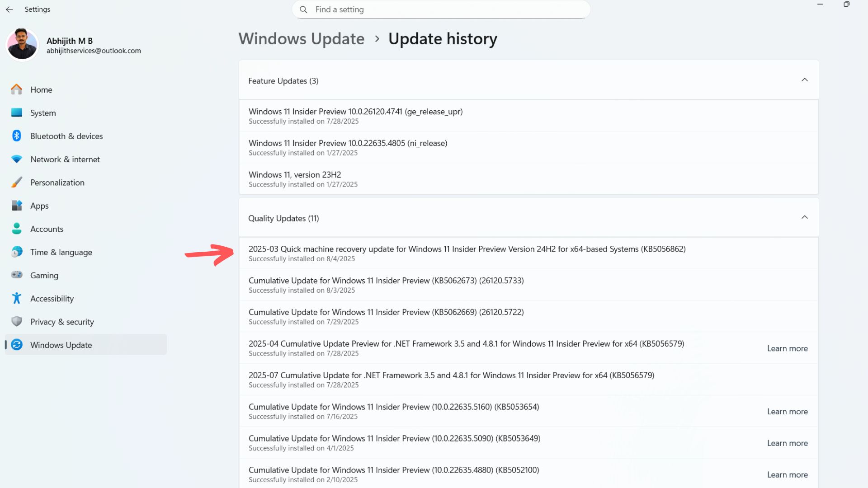The height and width of the screenshot is (488, 868).
Task: Click the Time & language globe icon
Action: pyautogui.click(x=17, y=252)
